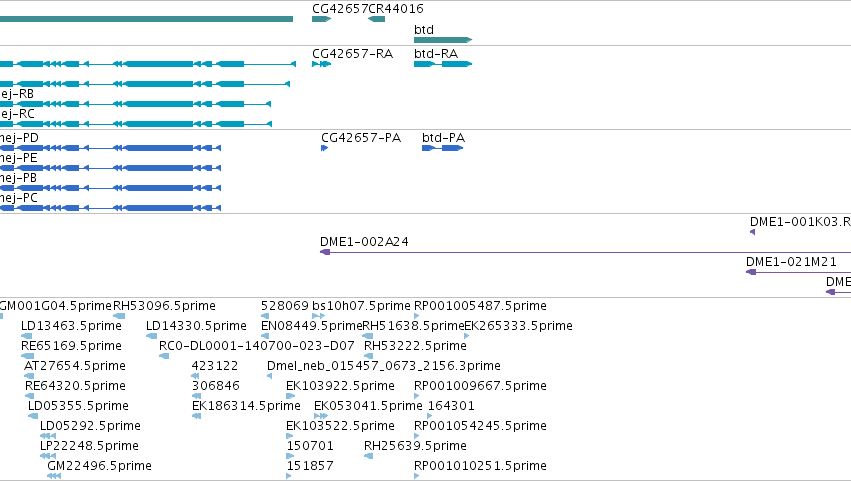Click the Dmel_neb_015457_0673_2156.3prime label
Viewport: 851px width, 481px height.
coord(384,366)
